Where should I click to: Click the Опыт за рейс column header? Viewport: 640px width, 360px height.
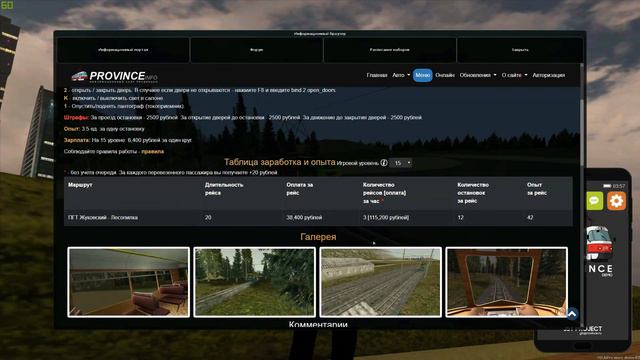536,189
